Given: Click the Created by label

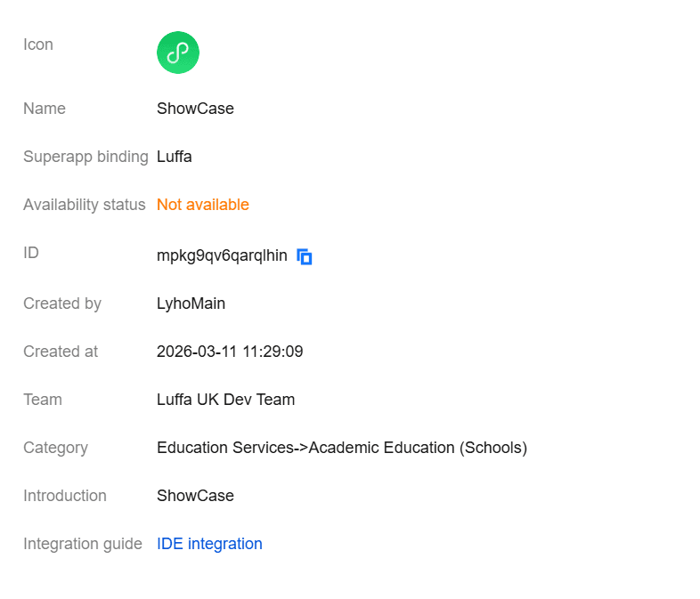Looking at the screenshot, I should (x=62, y=304).
